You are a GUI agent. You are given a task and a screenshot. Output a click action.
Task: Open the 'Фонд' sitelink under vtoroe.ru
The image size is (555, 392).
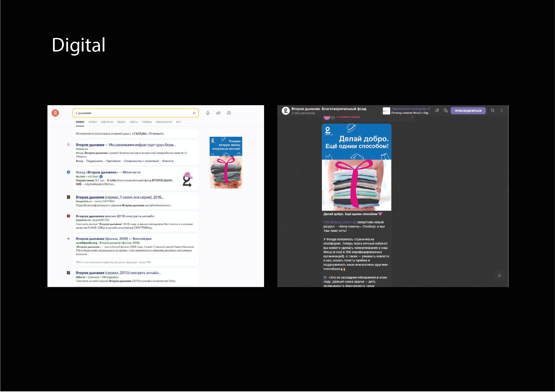(79, 161)
